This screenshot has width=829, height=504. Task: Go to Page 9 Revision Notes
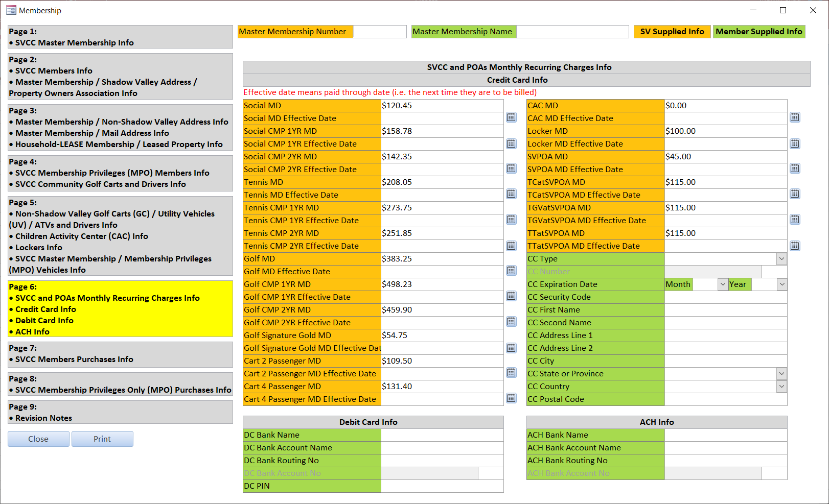pyautogui.click(x=120, y=412)
